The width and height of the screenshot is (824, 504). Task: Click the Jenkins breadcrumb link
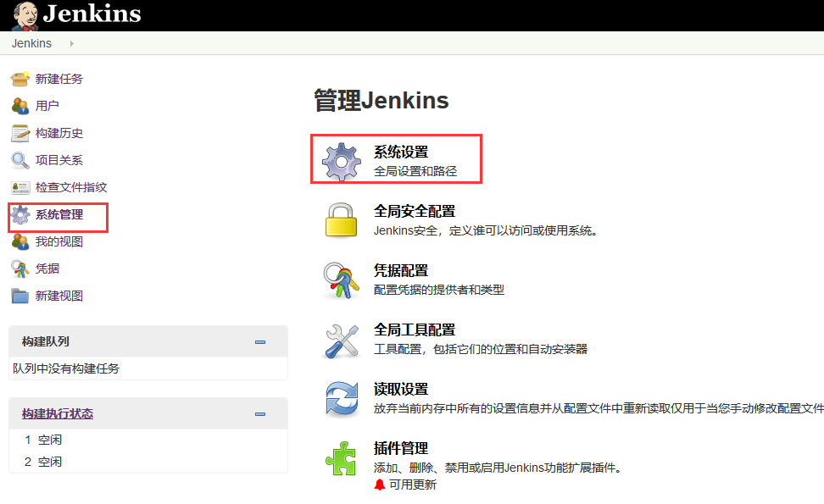tap(31, 43)
